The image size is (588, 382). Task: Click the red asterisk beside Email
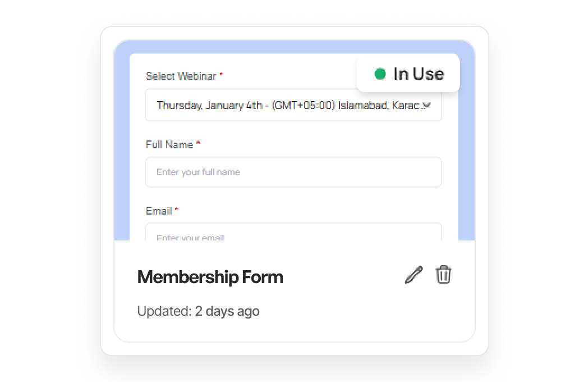177,209
